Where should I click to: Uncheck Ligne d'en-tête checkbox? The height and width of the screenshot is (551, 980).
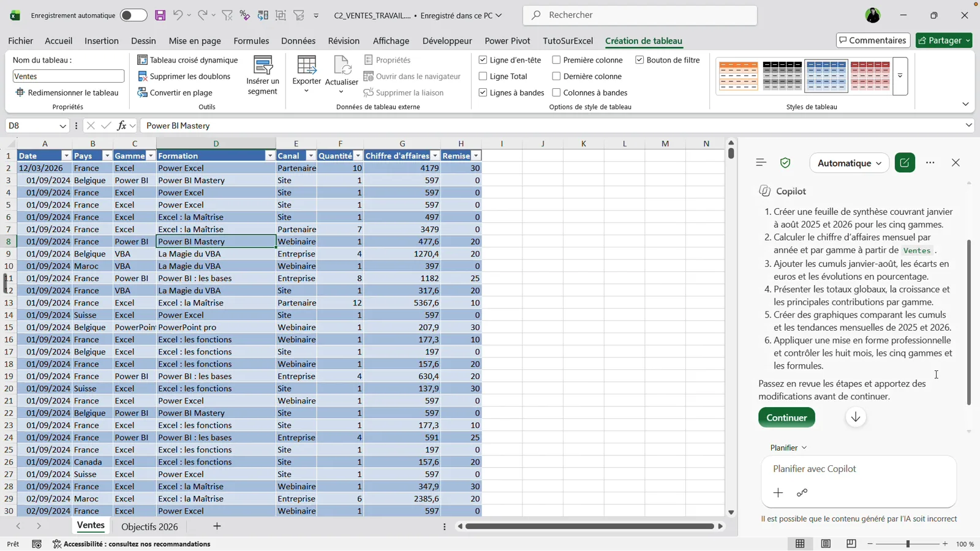pos(483,60)
